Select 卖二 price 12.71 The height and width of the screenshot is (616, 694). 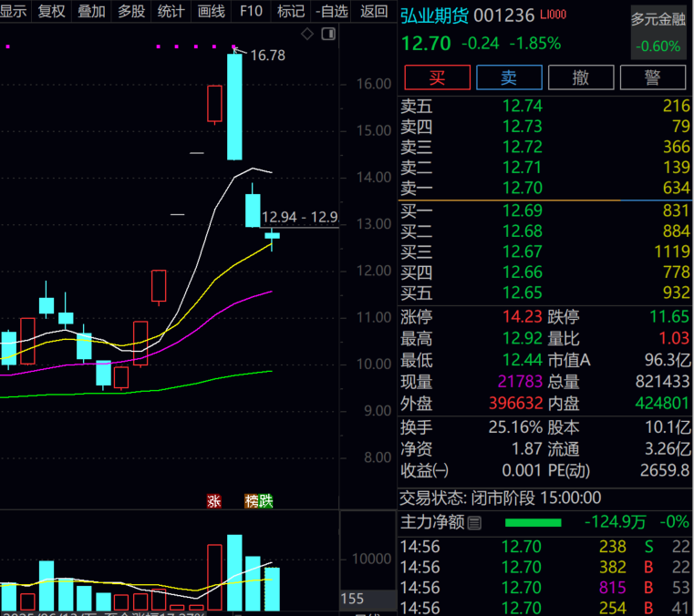click(x=523, y=168)
